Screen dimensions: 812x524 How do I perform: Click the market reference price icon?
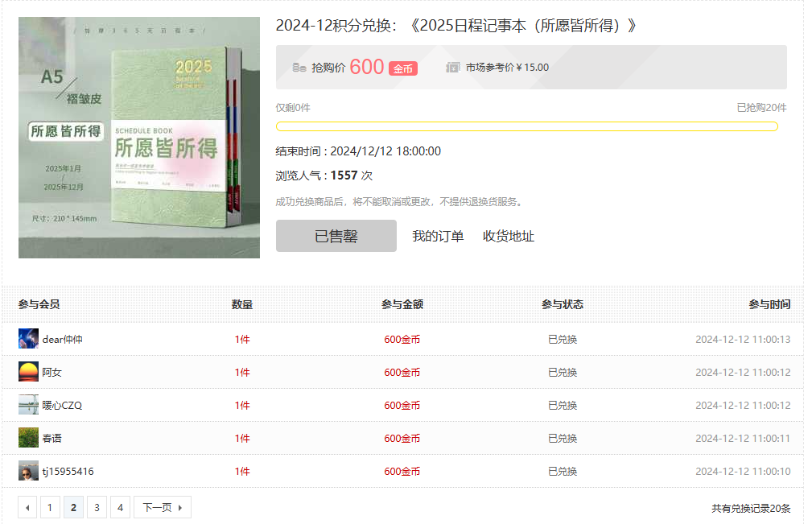click(453, 68)
